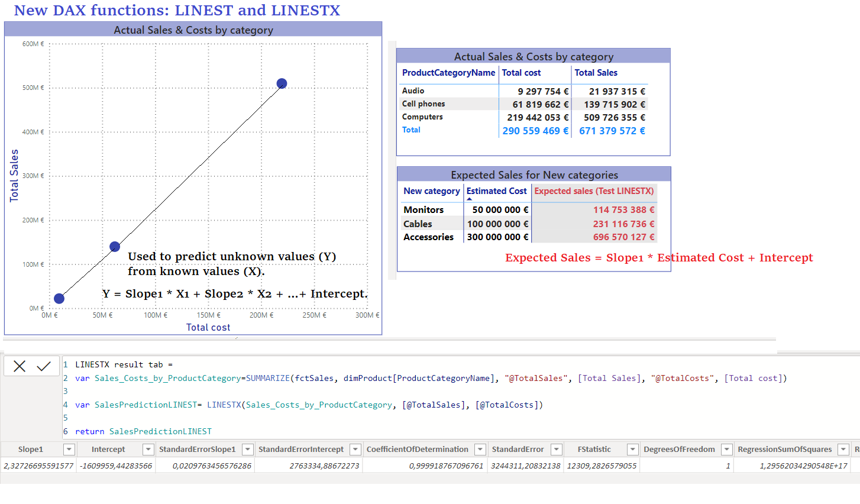Open the StandardError column filter arrow
The width and height of the screenshot is (860, 504).
(556, 449)
